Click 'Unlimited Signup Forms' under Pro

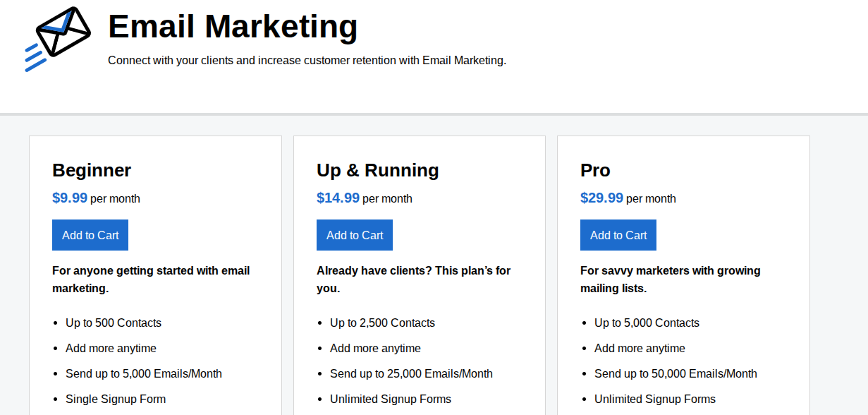point(654,399)
